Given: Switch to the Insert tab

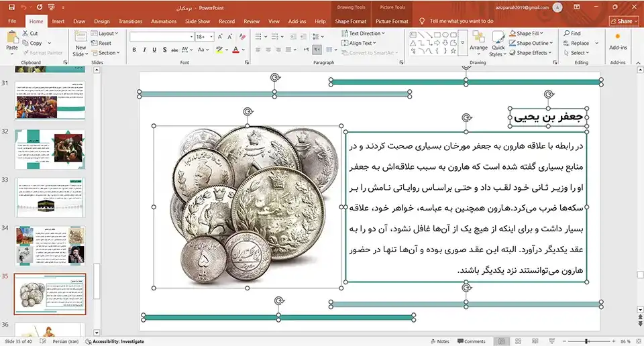Looking at the screenshot, I should coord(58,21).
